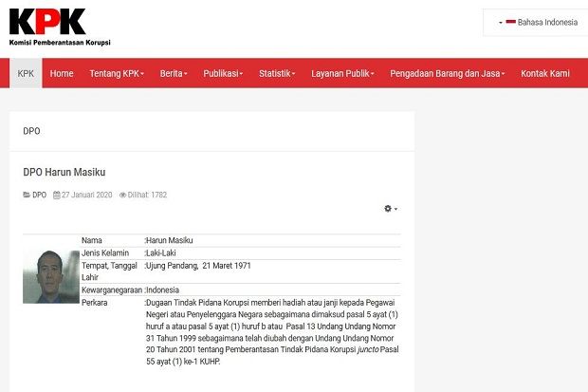Click the calendar icon next to 27 Januari 2020
This screenshot has width=588, height=392.
coord(57,195)
